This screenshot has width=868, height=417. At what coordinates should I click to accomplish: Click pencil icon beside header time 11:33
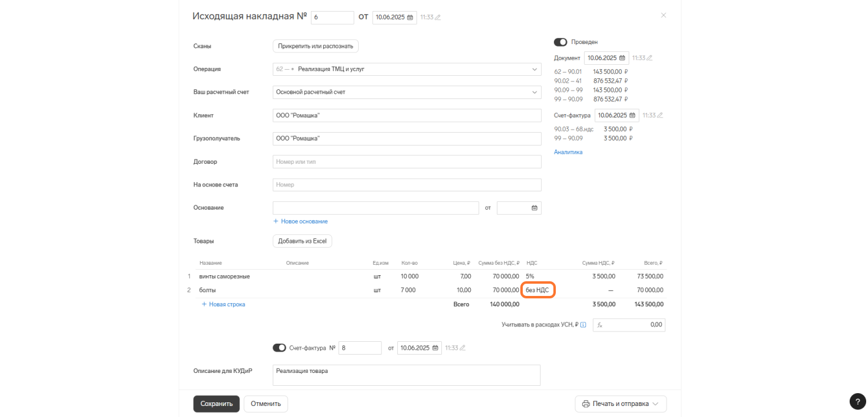click(x=438, y=18)
